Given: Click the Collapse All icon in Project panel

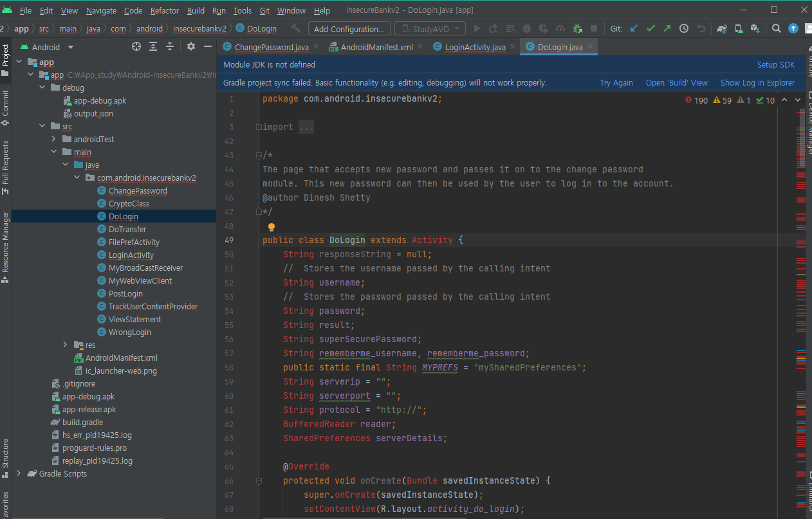Looking at the screenshot, I should pyautogui.click(x=170, y=46).
